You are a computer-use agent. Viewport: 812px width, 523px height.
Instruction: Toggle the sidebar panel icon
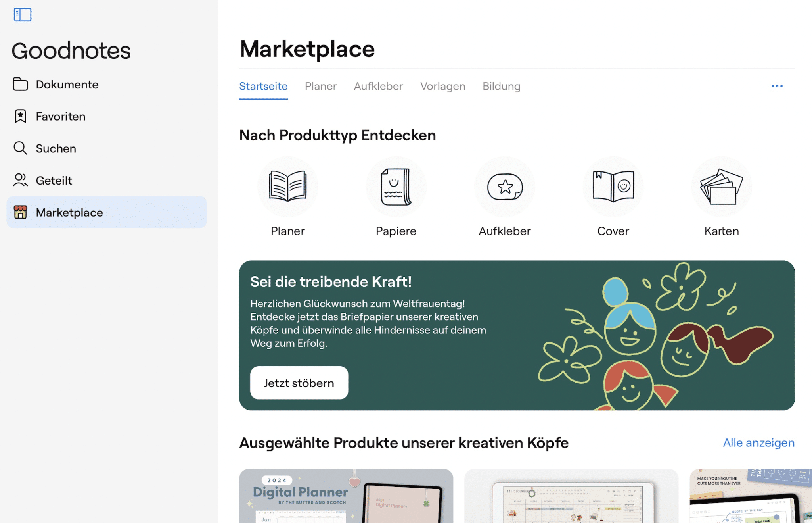click(22, 15)
